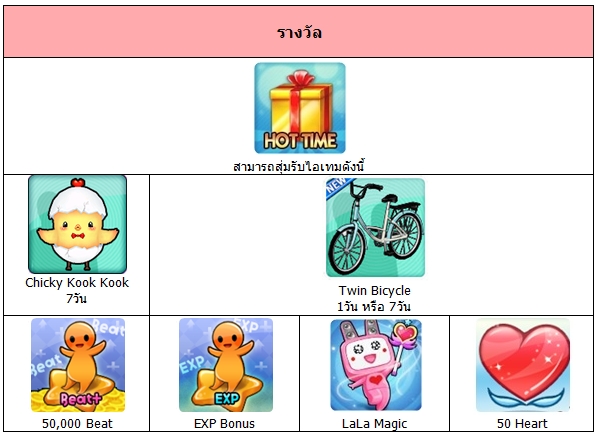Click the NEW ribbon on bicycle icon

(337, 185)
